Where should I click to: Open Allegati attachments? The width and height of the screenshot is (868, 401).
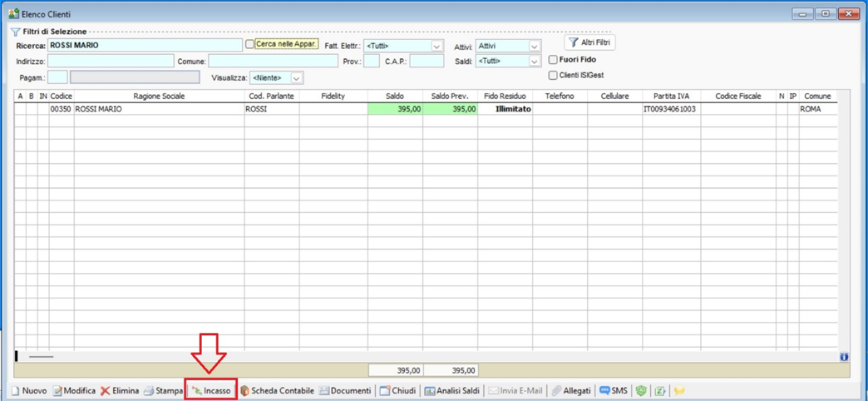(x=570, y=390)
